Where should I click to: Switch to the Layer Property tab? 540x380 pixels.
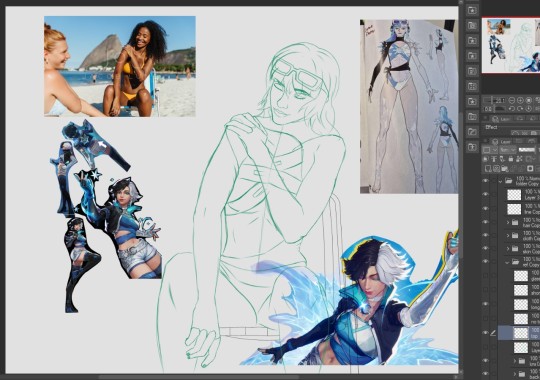(x=501, y=119)
